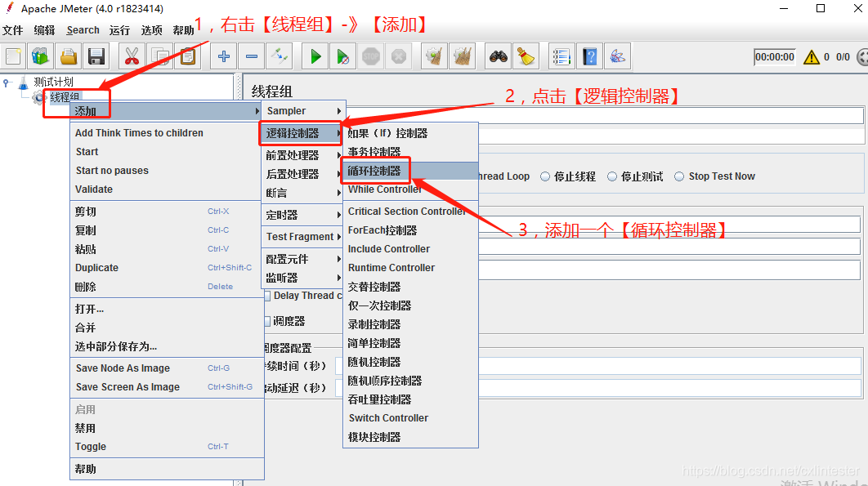The height and width of the screenshot is (486, 868).
Task: Click the warning triangle log icon
Action: [812, 57]
